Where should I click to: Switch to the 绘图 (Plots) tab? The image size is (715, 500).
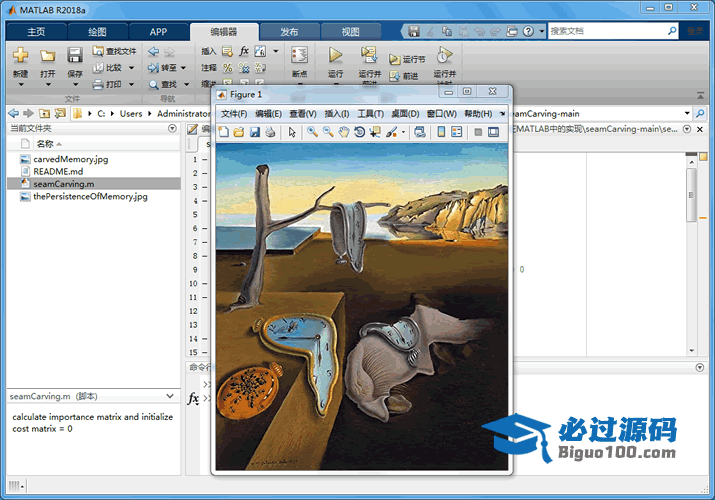point(98,32)
